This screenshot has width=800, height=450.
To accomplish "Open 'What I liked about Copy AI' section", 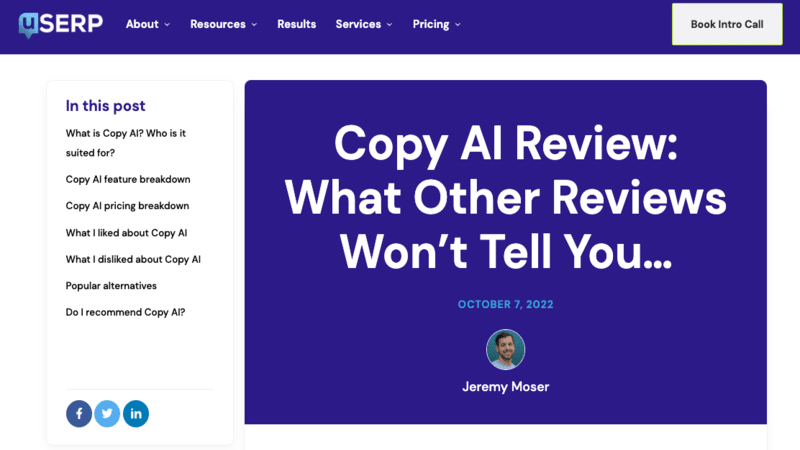I will tap(127, 233).
